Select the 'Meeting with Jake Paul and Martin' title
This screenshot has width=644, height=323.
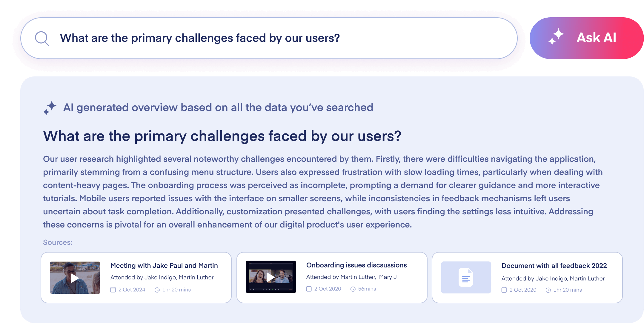coord(164,265)
